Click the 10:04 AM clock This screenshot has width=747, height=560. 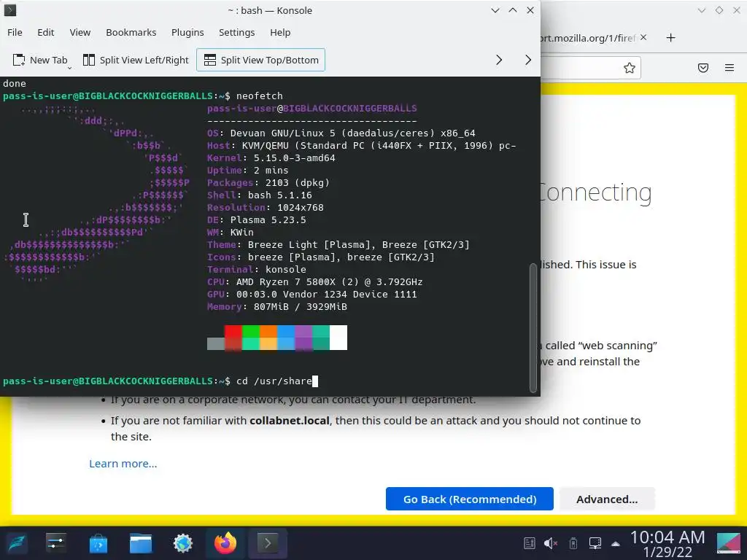tap(667, 537)
